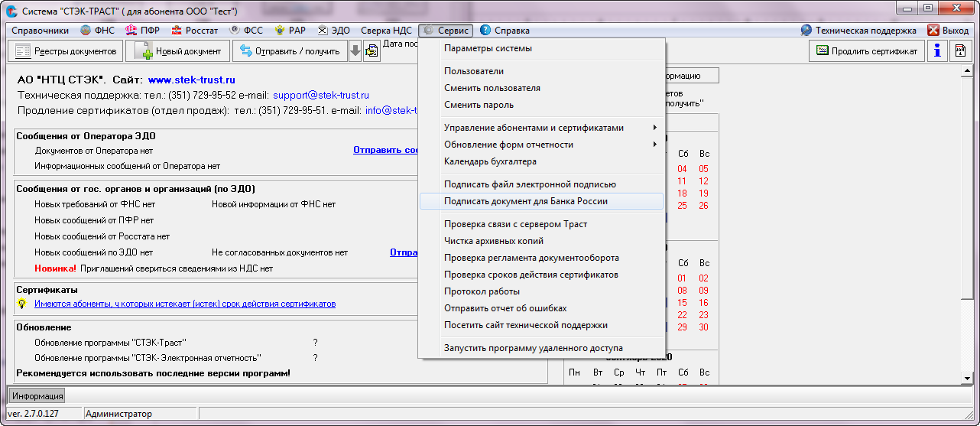The image size is (980, 426).
Task: Click Продлить сертификат button
Action: click(867, 51)
